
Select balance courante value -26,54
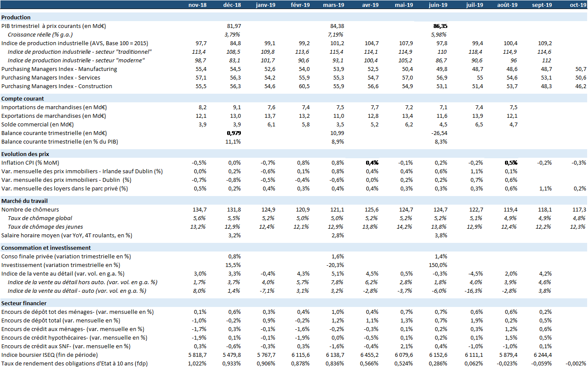pos(439,133)
